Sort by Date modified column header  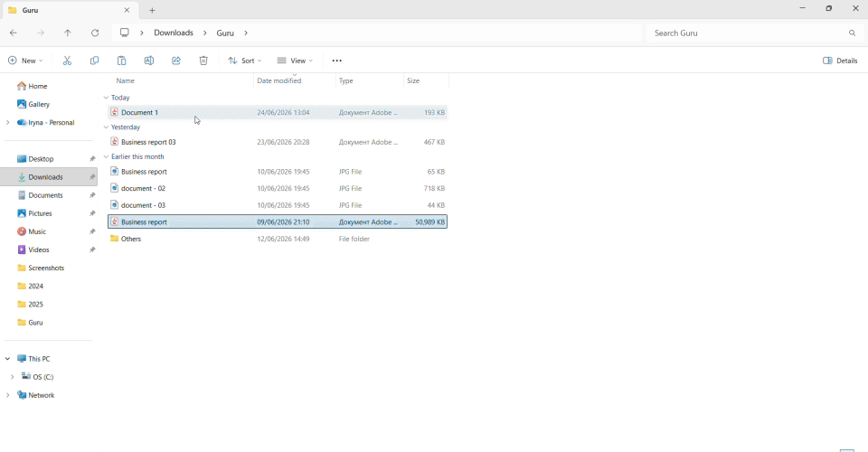(x=279, y=80)
